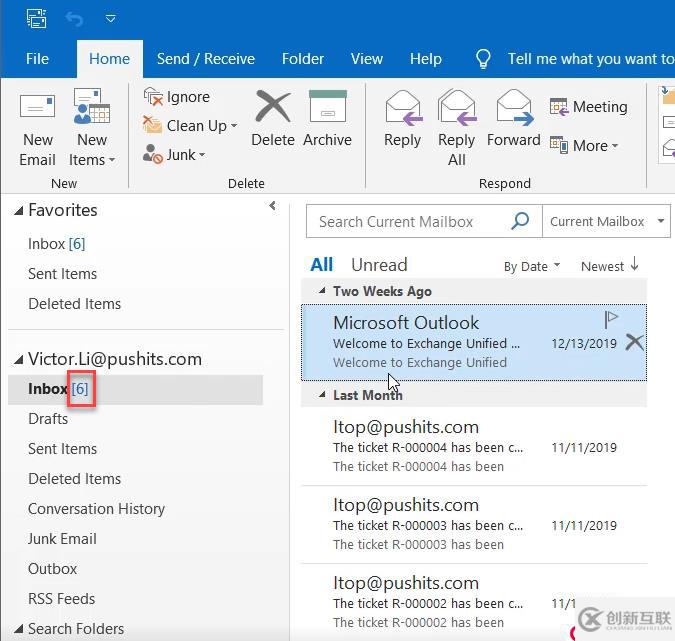
Task: Collapse the Last Month group
Action: [322, 395]
